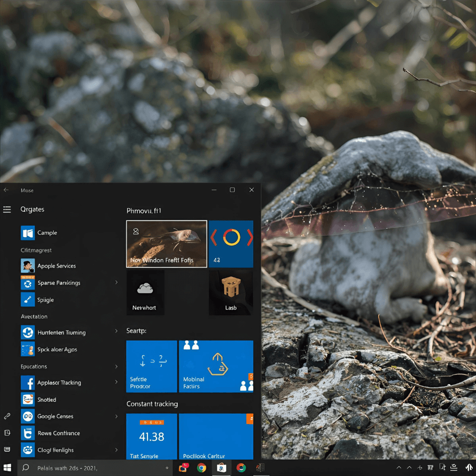Open the Nov Window Frefit Fofis thumbnail
The width and height of the screenshot is (476, 476).
click(x=167, y=244)
